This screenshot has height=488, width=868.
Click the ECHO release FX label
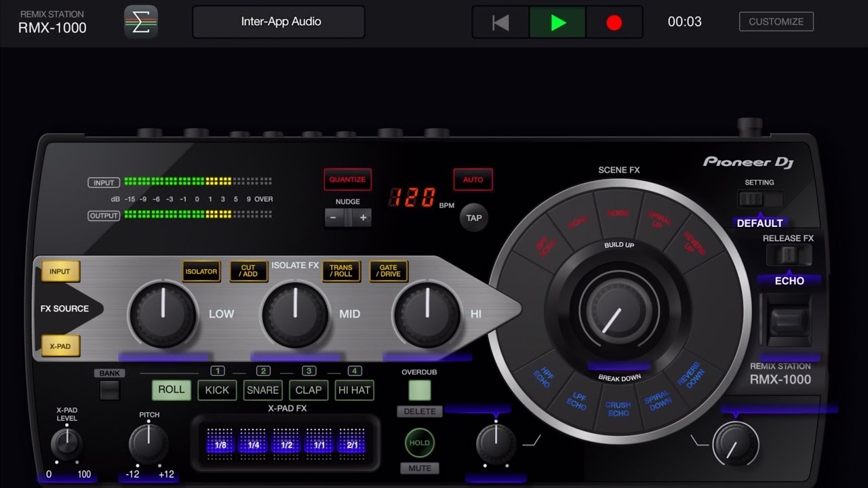click(x=789, y=281)
